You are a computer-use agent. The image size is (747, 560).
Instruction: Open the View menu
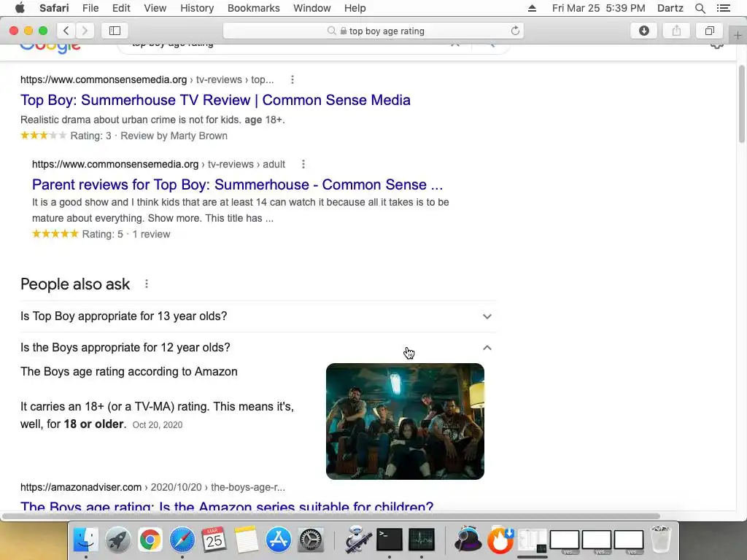[155, 8]
